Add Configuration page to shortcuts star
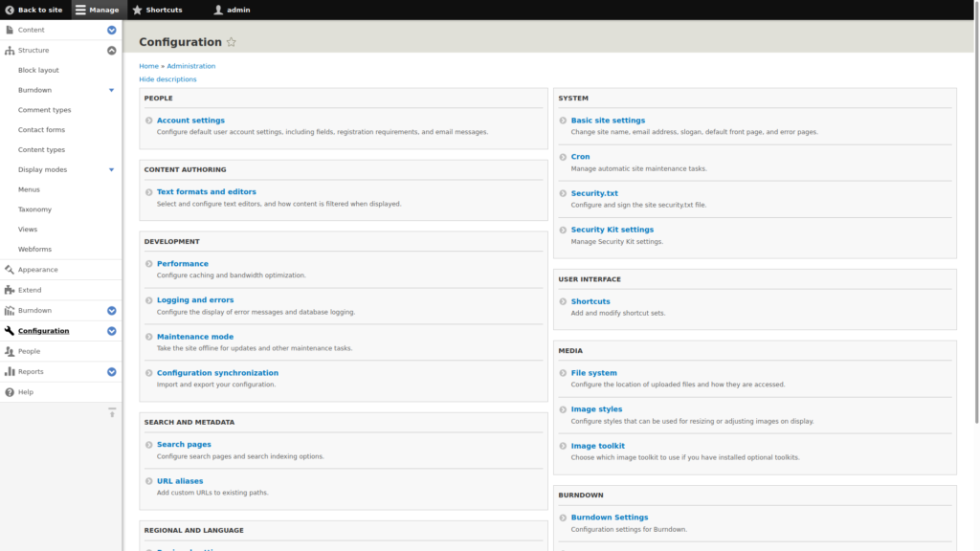The height and width of the screenshot is (551, 980). click(232, 42)
